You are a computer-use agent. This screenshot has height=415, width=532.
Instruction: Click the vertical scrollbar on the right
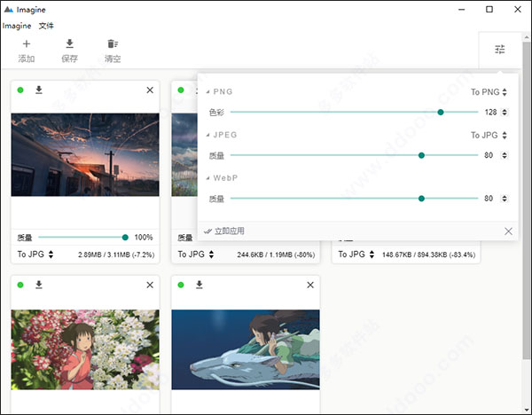click(x=527, y=200)
